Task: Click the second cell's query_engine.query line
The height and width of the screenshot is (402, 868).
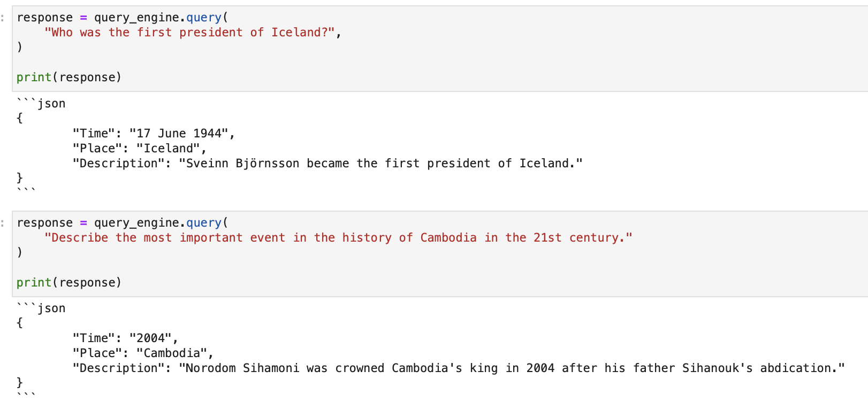Action: point(122,223)
